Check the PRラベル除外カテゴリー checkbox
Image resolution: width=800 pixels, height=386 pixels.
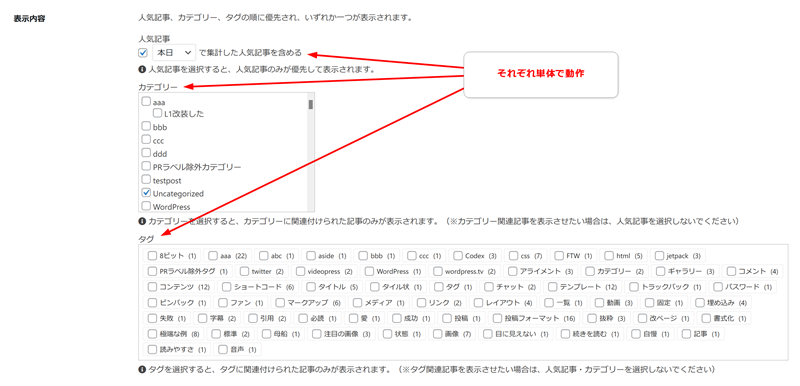146,166
